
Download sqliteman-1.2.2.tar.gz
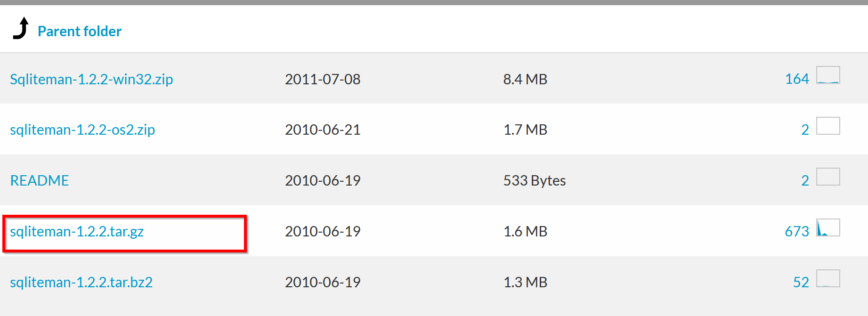tap(77, 231)
